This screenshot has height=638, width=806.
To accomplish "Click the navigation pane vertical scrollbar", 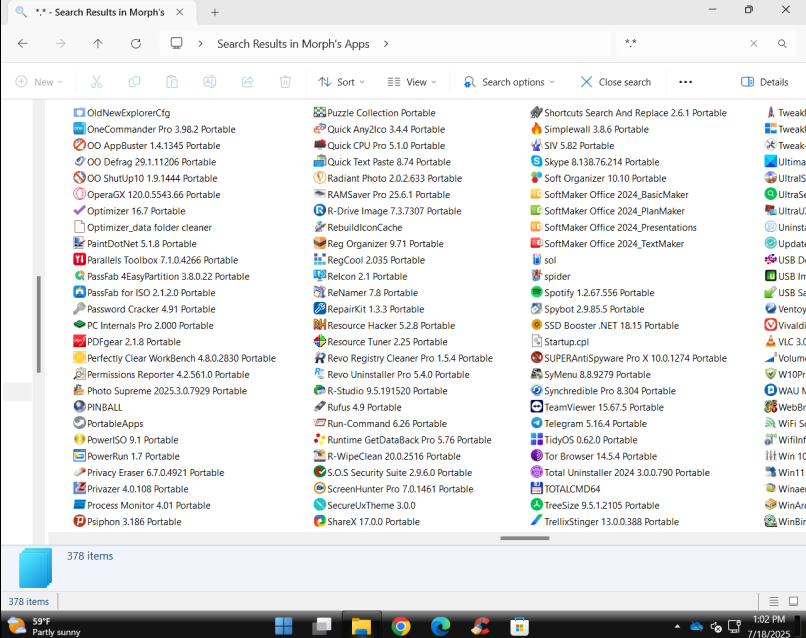I will point(39,324).
